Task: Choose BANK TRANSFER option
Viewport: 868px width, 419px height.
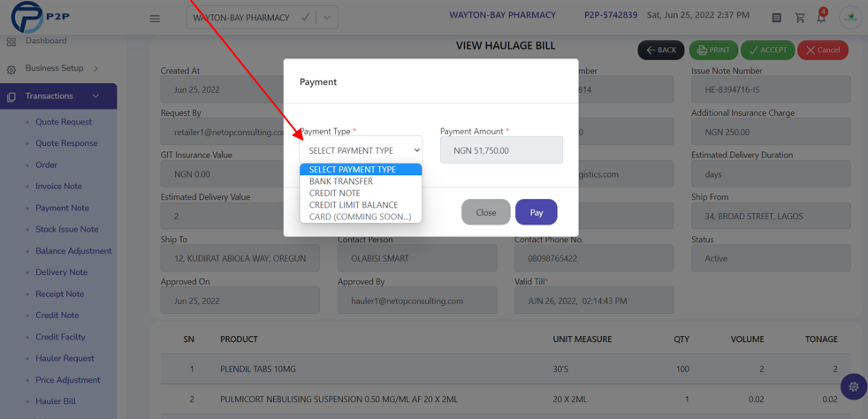Action: 361,181
